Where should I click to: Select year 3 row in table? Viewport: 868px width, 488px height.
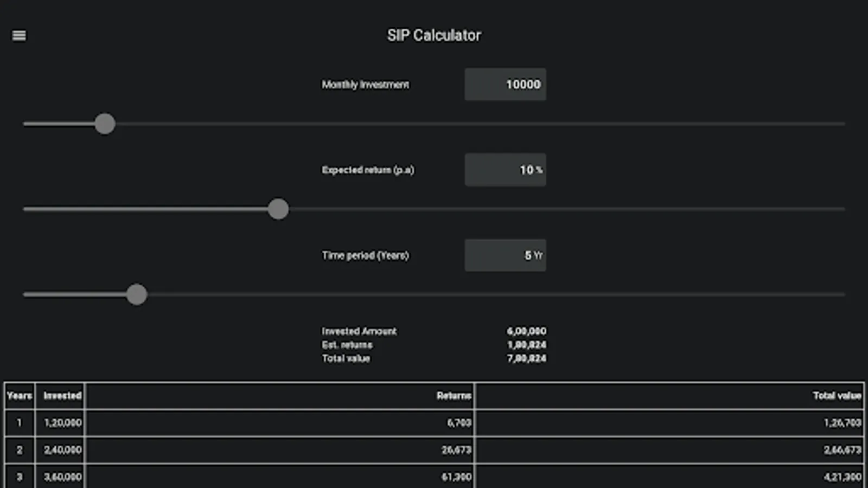coord(20,477)
